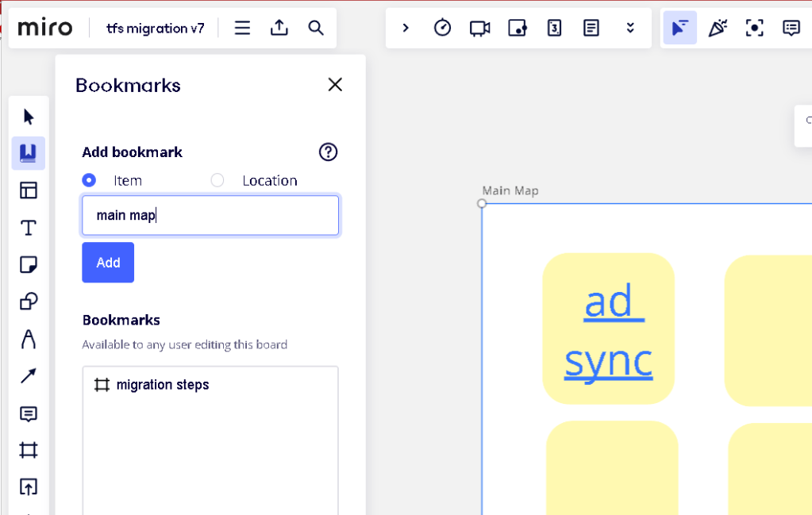Open the board title tfs migration v7
The width and height of the screenshot is (812, 515).
point(156,28)
